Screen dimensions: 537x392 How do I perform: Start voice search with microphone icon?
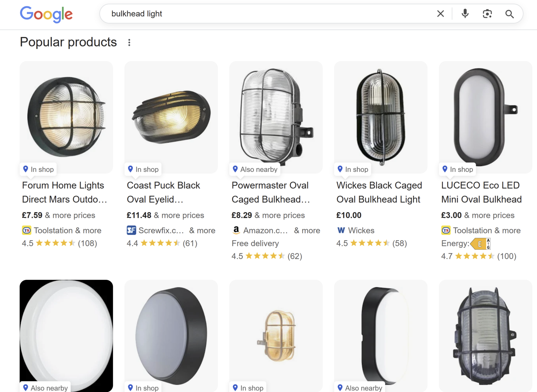465,14
